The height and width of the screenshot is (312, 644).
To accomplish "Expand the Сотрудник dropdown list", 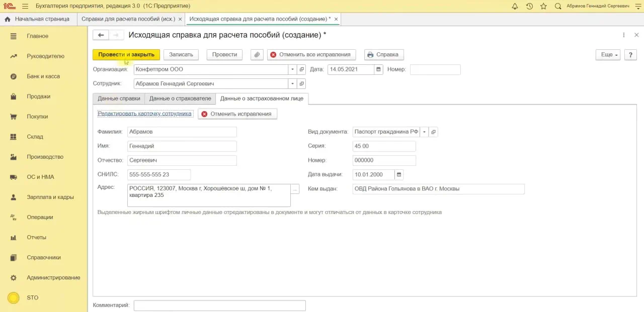I will pyautogui.click(x=292, y=84).
